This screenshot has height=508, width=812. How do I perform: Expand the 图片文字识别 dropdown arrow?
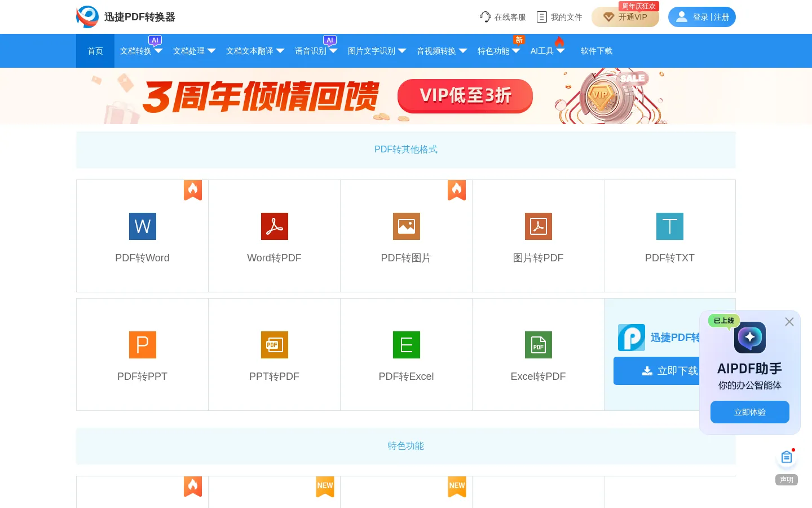[402, 51]
